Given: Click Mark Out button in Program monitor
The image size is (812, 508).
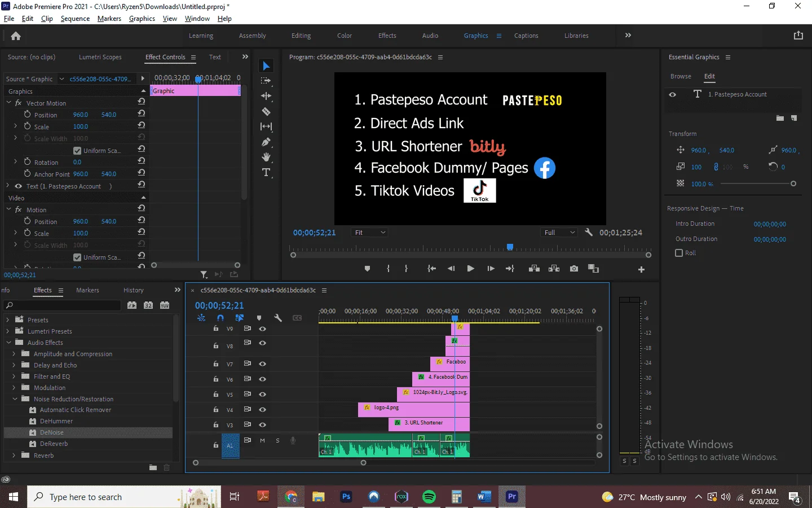Looking at the screenshot, I should tap(407, 269).
